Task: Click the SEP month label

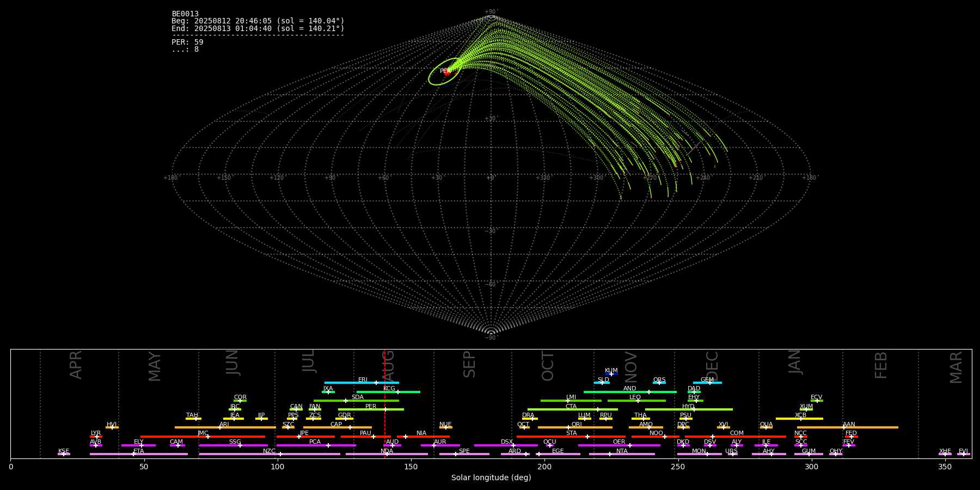Action: 469,364
